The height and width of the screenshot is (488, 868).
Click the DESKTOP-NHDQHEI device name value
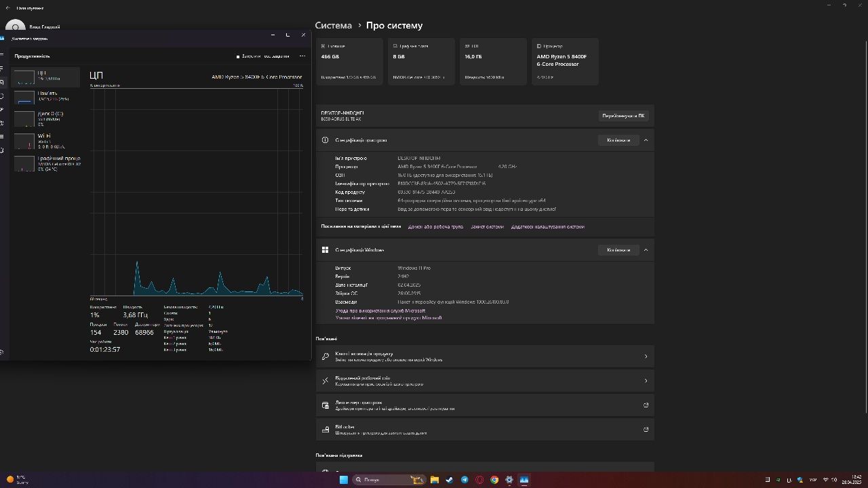tap(419, 158)
